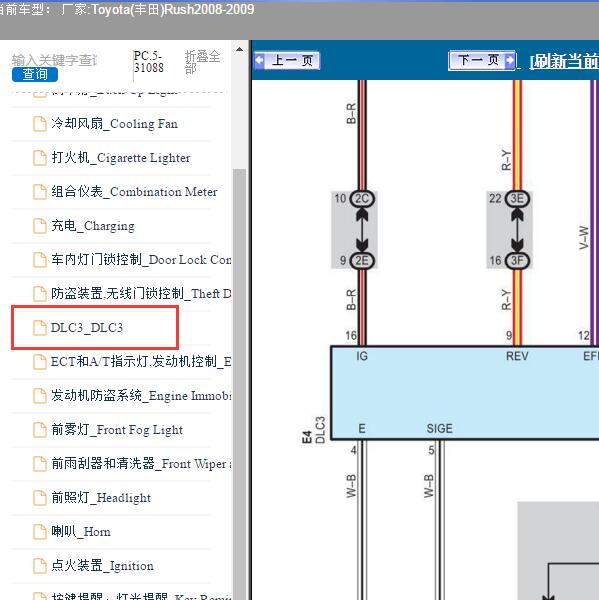Image resolution: width=599 pixels, height=600 pixels.
Task: Open 冷却风扇_Cooling Fan diagram
Action: coord(114,124)
